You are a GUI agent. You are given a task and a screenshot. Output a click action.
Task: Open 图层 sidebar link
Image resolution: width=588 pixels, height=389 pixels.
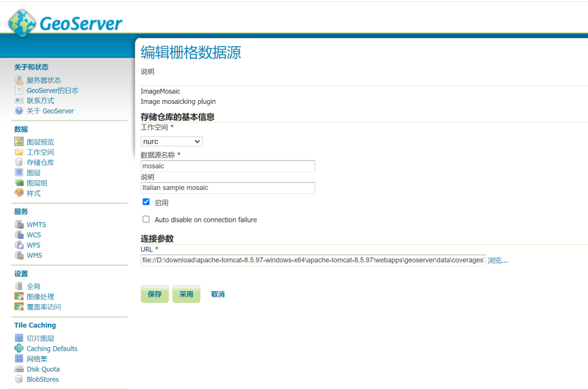pos(33,173)
